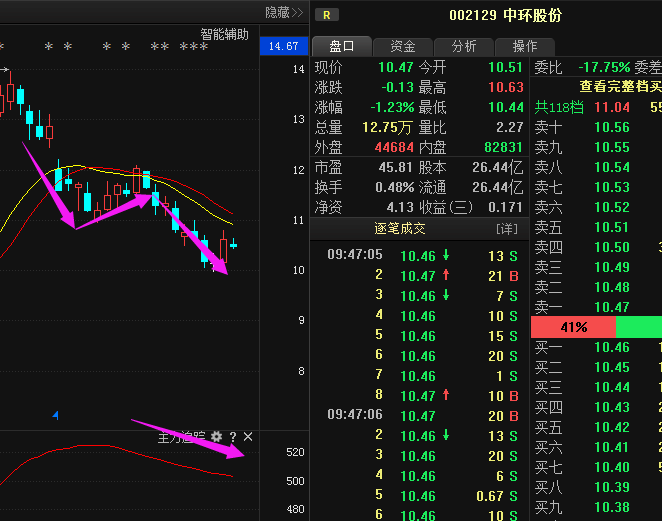The height and width of the screenshot is (521, 662).
Task: Open help question mark for 主力追踪
Action: 233,437
